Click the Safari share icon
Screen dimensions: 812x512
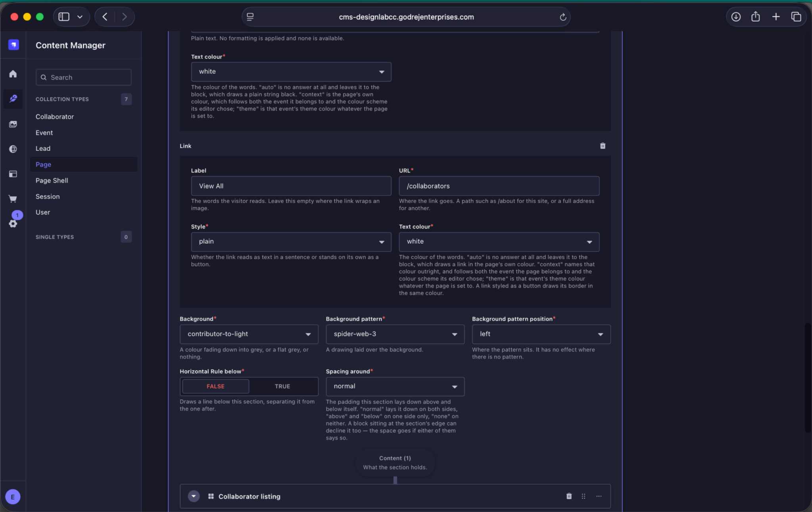756,17
